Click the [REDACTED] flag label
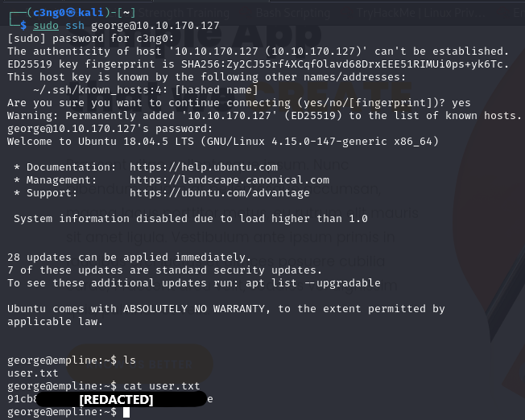The height and width of the screenshot is (420, 525). [x=116, y=399]
